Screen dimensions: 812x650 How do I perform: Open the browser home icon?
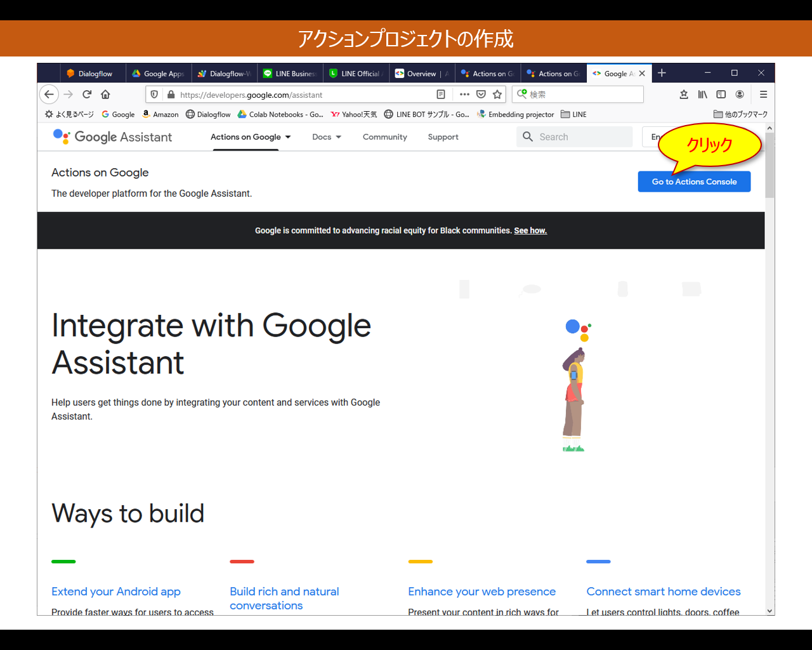tap(105, 94)
